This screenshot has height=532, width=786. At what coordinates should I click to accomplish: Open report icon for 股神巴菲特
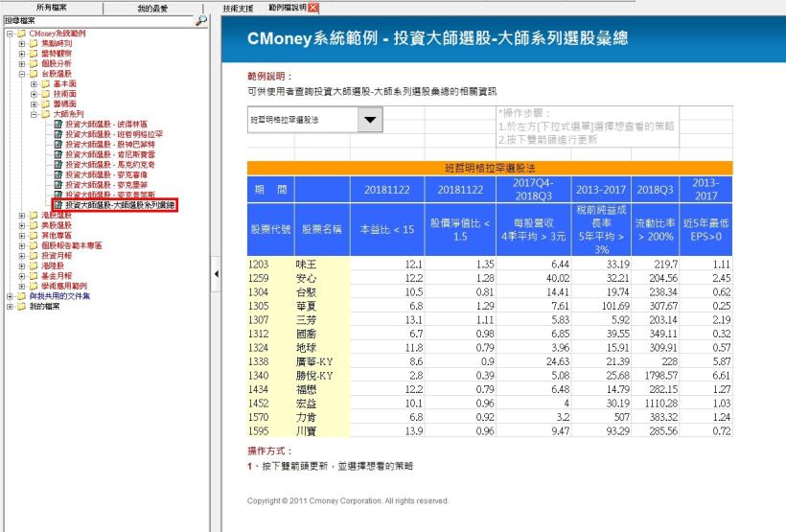point(58,144)
